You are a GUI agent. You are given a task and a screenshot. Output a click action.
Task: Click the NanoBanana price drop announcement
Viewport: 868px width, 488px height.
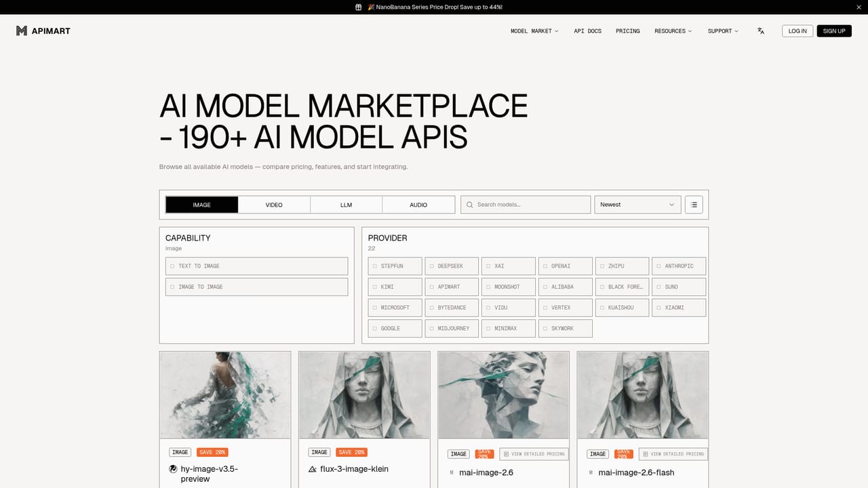(x=435, y=7)
